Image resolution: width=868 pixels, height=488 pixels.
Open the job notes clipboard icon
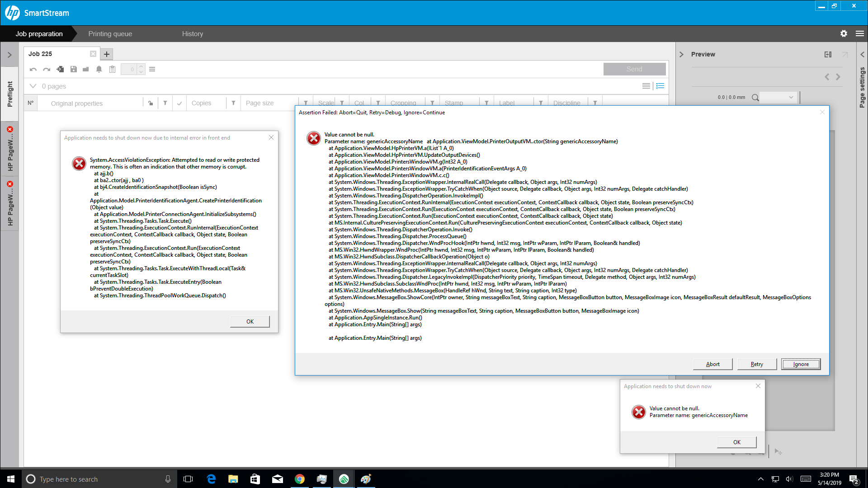tap(112, 69)
